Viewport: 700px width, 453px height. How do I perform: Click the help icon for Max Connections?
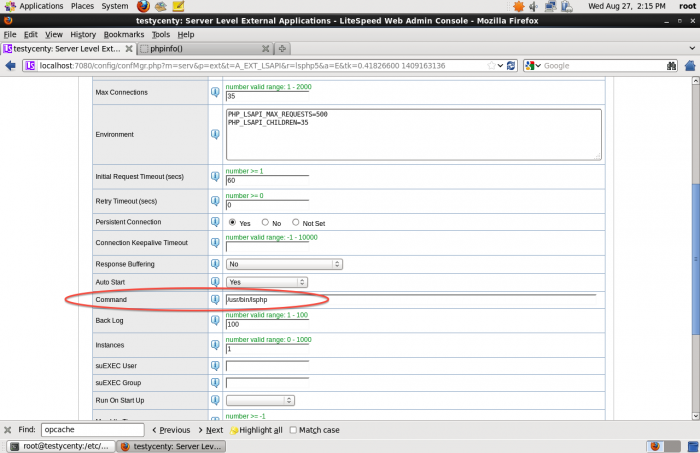(x=215, y=92)
